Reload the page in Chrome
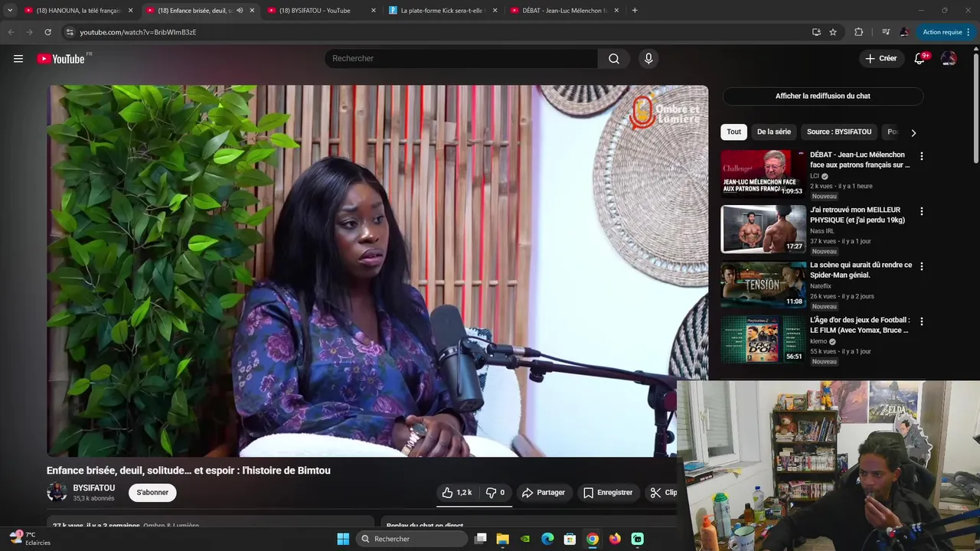The height and width of the screenshot is (551, 980). (x=47, y=32)
